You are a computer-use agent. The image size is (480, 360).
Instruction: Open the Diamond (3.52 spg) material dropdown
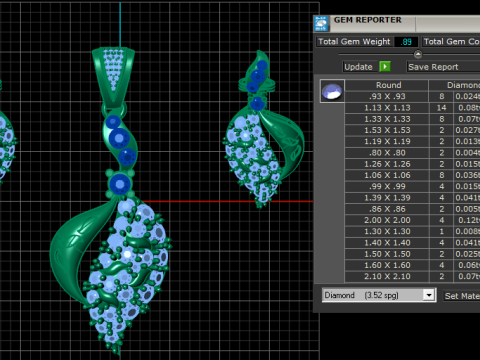379,295
